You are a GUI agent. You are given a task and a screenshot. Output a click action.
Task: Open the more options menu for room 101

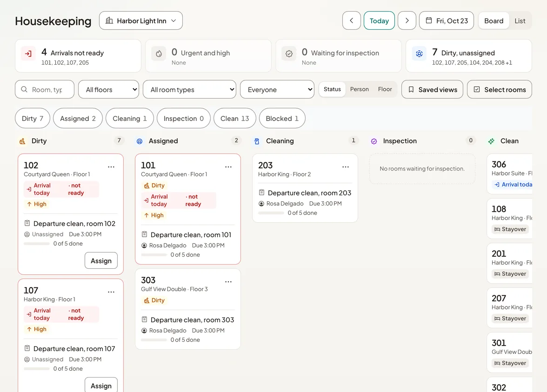click(228, 166)
